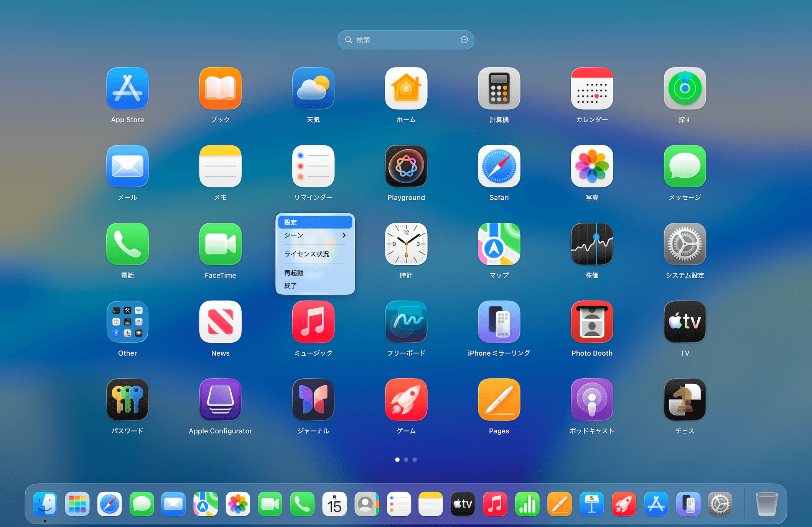Click the Launchpad apps icon in Dock
This screenshot has width=812, height=527.
[77, 504]
